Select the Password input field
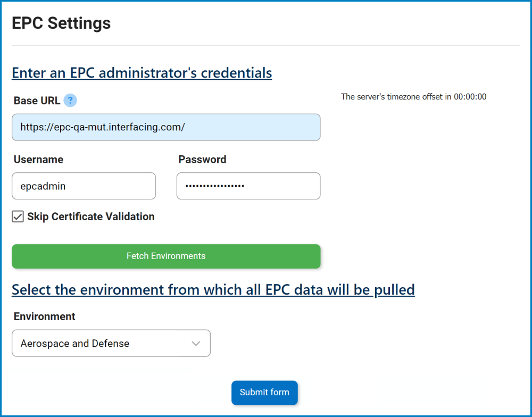 pos(248,186)
